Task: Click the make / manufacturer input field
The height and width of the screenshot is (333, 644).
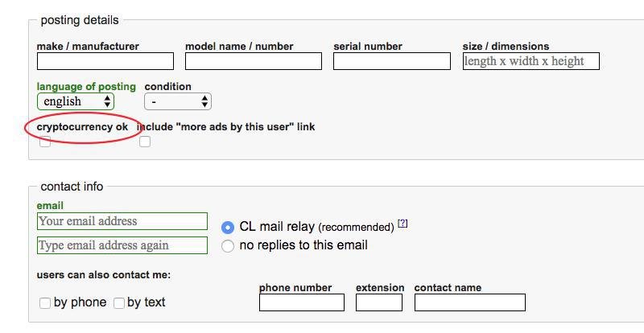Action: pos(105,61)
